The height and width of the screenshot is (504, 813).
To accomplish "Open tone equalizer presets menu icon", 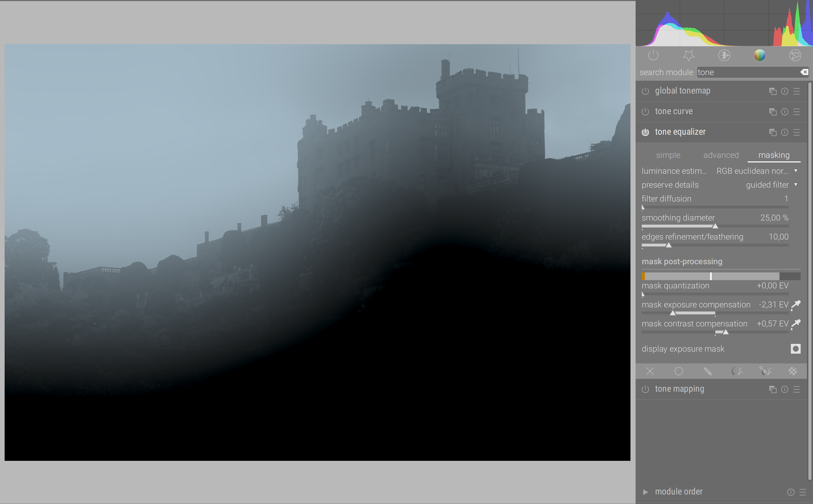I will click(x=797, y=132).
